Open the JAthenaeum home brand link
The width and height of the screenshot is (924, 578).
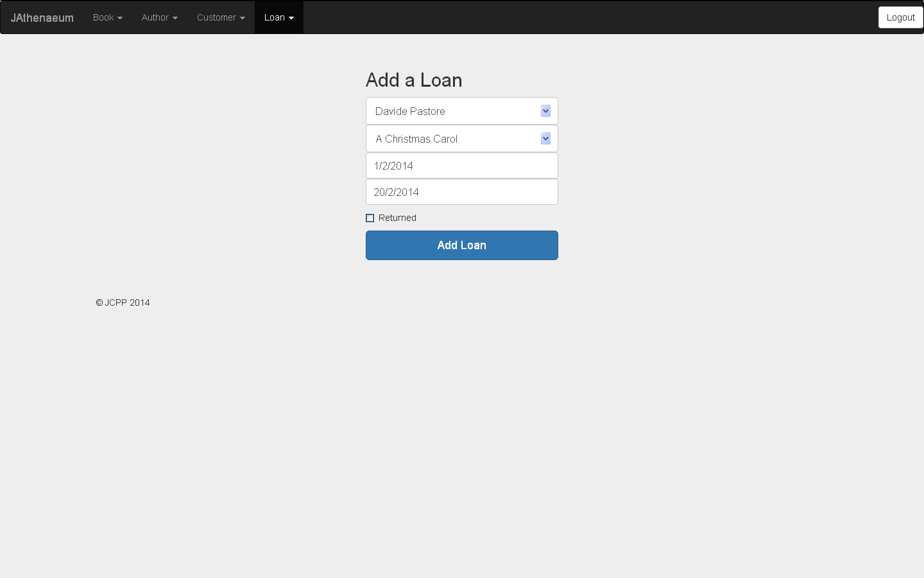(x=42, y=17)
